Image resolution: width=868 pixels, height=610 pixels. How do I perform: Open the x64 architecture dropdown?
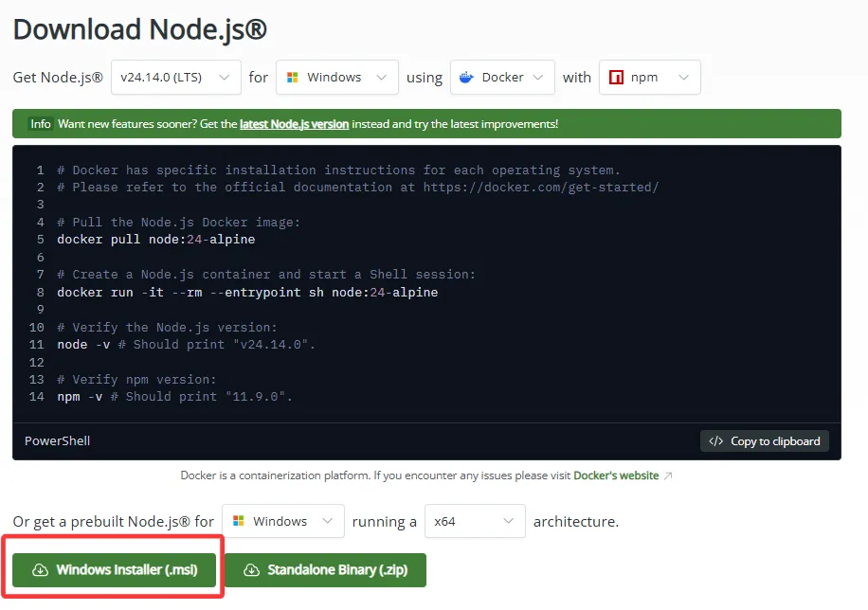tap(475, 521)
